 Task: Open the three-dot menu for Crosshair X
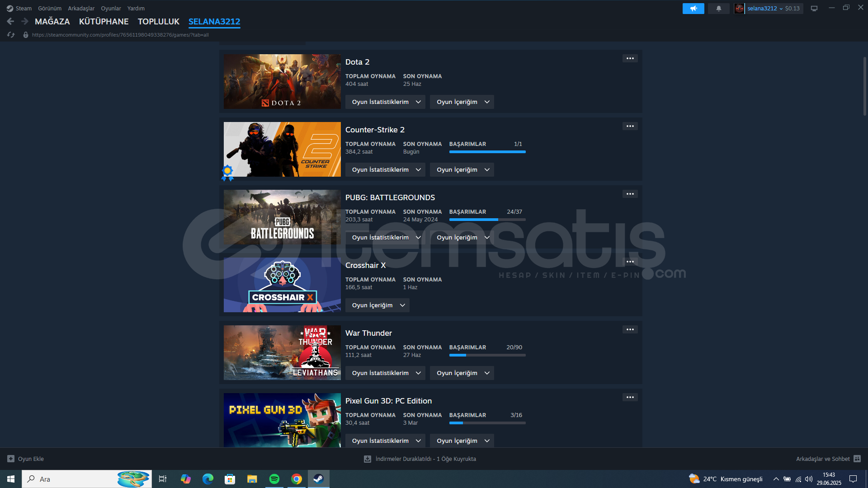click(630, 262)
